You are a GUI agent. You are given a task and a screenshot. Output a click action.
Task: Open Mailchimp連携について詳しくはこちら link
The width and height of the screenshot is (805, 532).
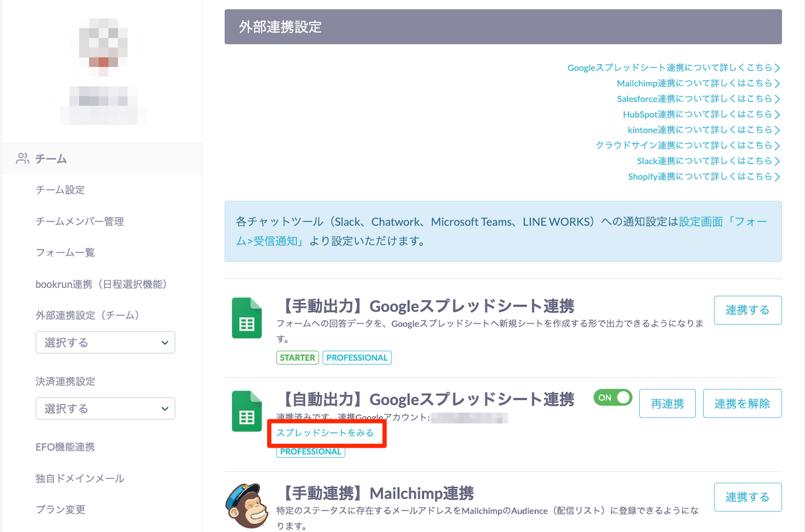[699, 83]
